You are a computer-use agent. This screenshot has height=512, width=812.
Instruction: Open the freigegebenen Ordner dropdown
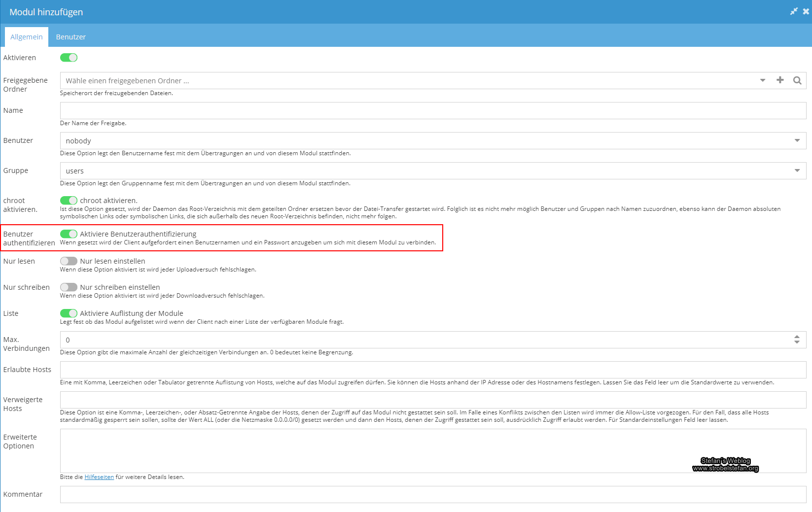[762, 80]
